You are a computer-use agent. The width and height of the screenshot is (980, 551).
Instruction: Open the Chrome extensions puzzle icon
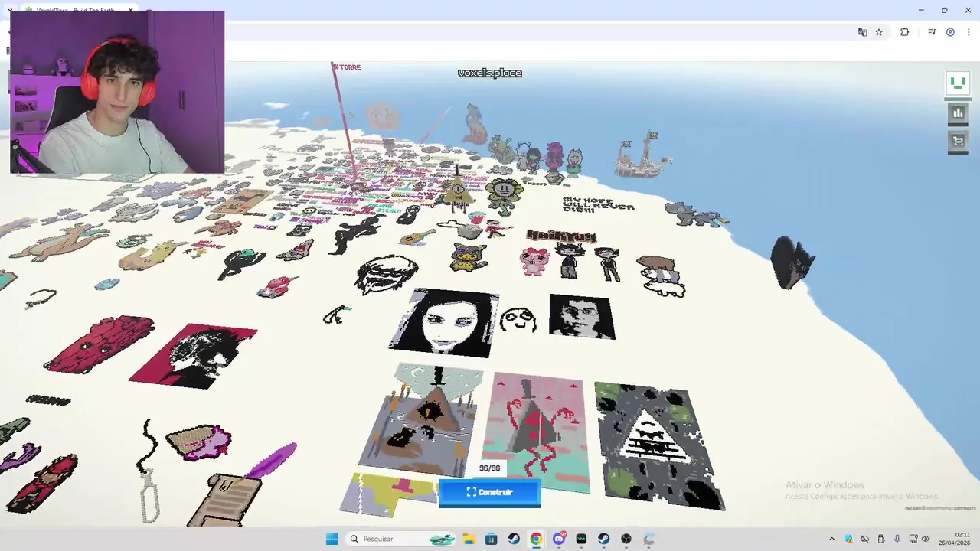coord(904,32)
